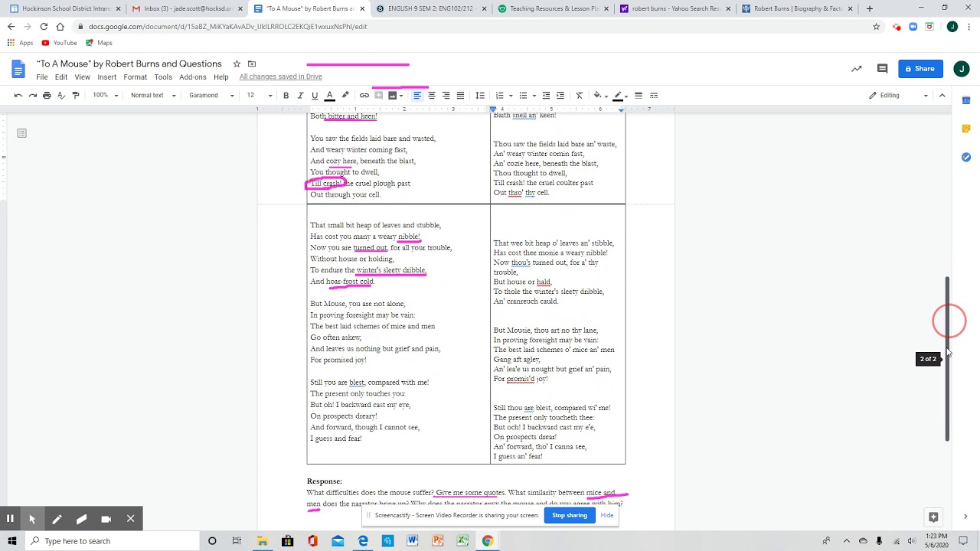Star the document next to its title
Viewport: 980px width, 551px height.
click(x=237, y=64)
